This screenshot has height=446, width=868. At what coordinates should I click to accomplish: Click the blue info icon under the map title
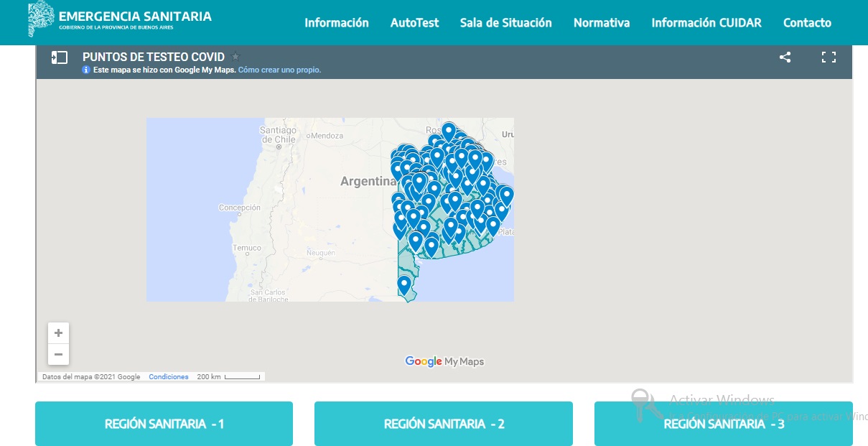[86, 70]
